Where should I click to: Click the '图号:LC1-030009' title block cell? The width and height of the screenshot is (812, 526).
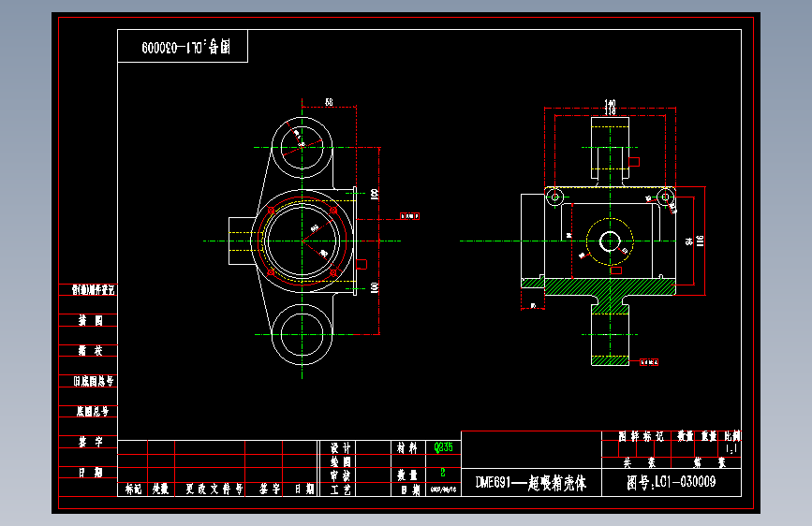(672, 483)
